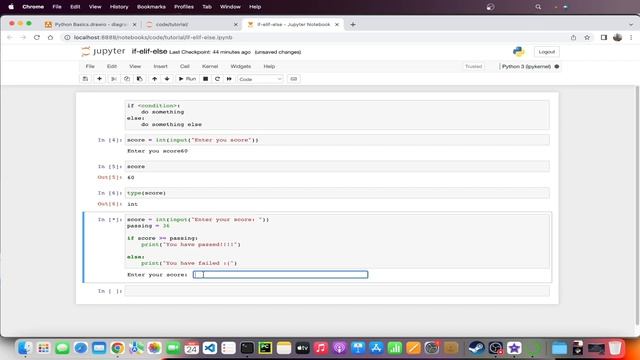Image resolution: width=640 pixels, height=360 pixels.
Task: Bookmark this page with star icon
Action: (587, 37)
